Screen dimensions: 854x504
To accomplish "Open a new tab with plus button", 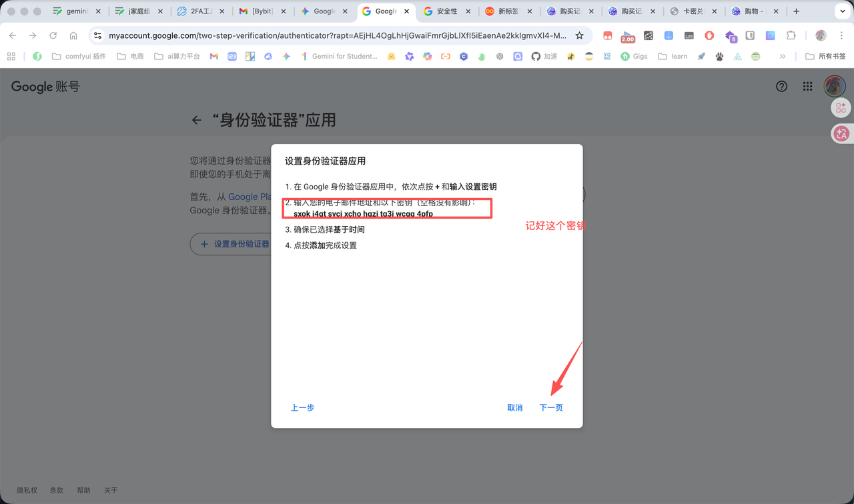I will coord(796,11).
